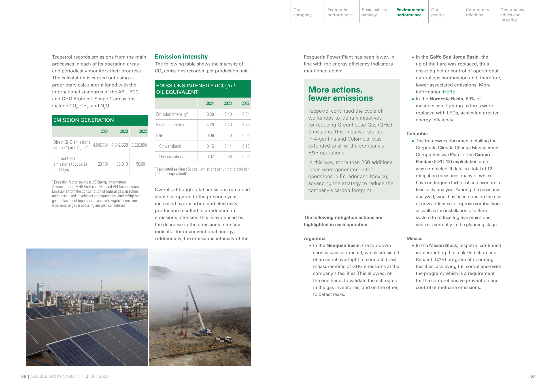Click the value 3,326,804 for 2022
Image resolution: width=555 pixels, height=392 pixels.
click(139, 145)
